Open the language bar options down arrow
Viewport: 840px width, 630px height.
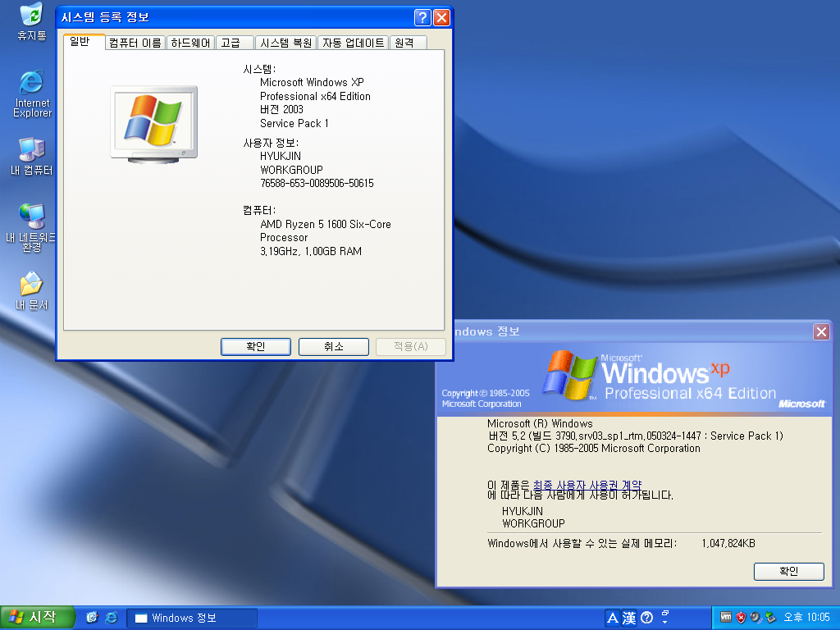(664, 623)
